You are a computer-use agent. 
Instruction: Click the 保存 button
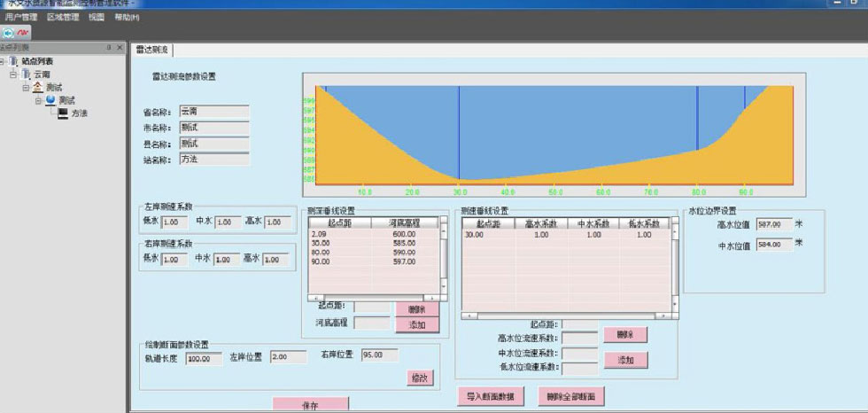(311, 405)
